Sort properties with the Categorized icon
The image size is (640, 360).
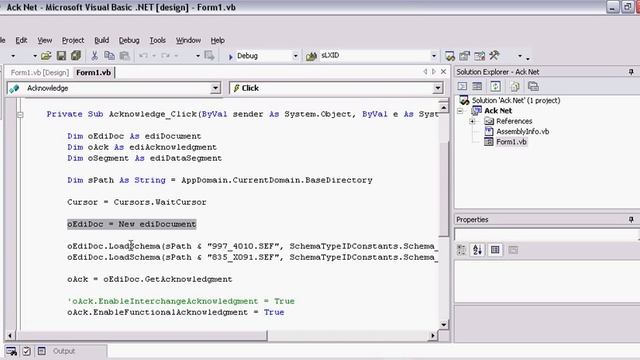(462, 250)
